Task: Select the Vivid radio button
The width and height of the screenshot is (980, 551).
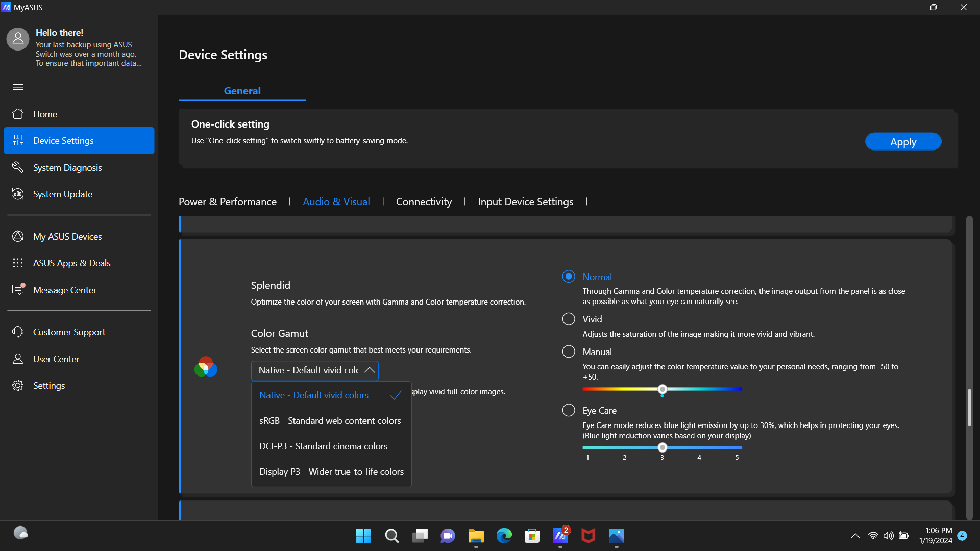Action: point(568,319)
